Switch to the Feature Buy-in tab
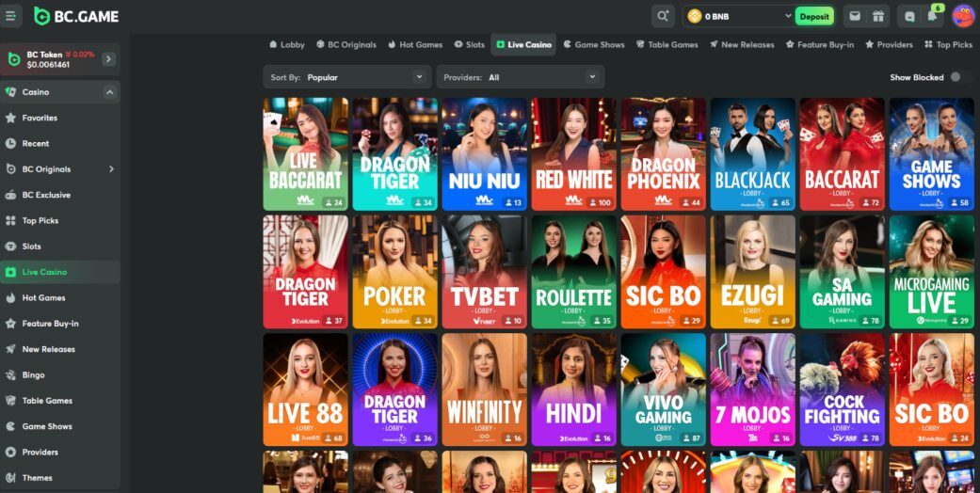 [x=819, y=44]
